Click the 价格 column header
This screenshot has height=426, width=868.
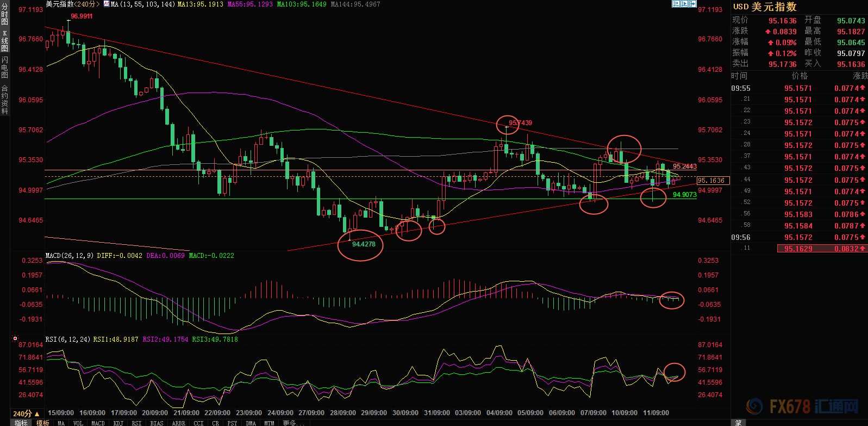800,76
